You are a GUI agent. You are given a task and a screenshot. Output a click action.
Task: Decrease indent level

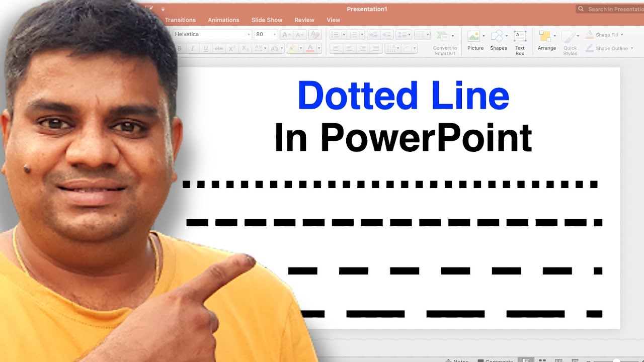point(373,35)
